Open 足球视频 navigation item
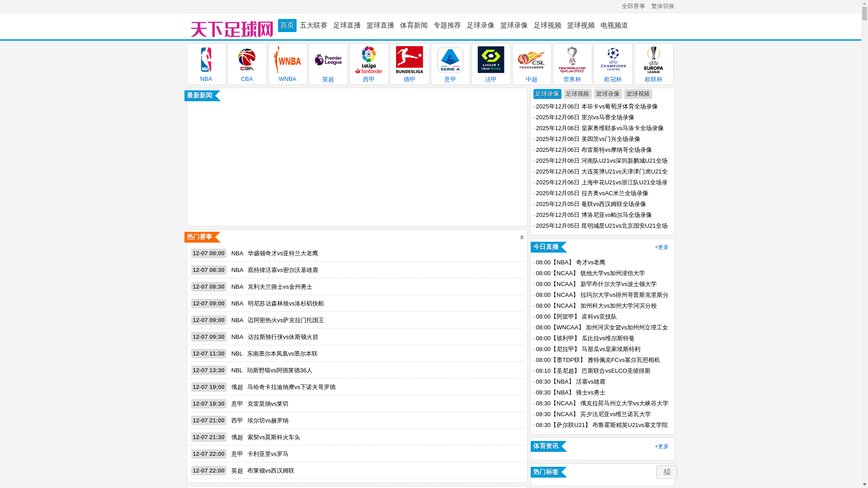The width and height of the screenshot is (868, 488). click(547, 25)
